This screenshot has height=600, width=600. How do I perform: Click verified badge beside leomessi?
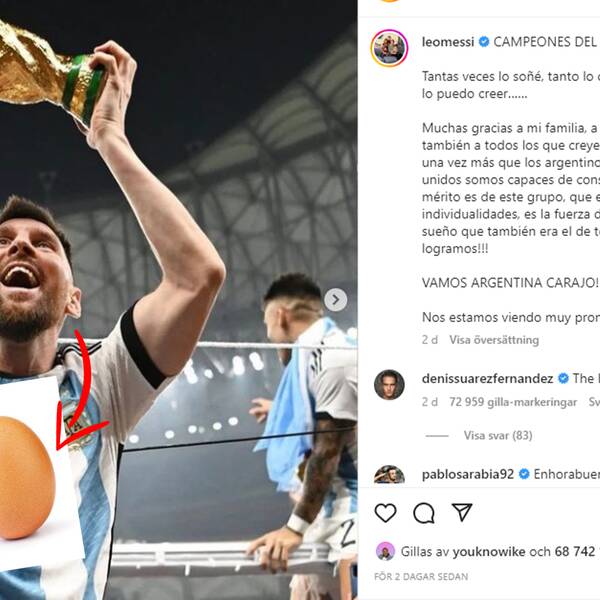pyautogui.click(x=484, y=41)
